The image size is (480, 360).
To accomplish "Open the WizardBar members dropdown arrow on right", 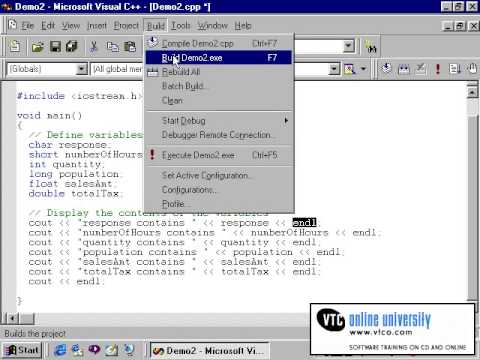I will pos(334,69).
